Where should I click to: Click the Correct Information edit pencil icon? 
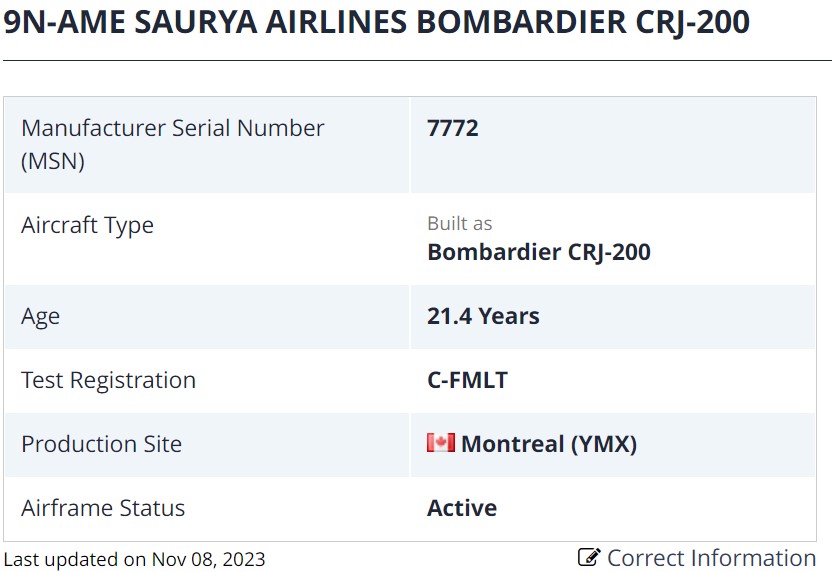click(589, 557)
